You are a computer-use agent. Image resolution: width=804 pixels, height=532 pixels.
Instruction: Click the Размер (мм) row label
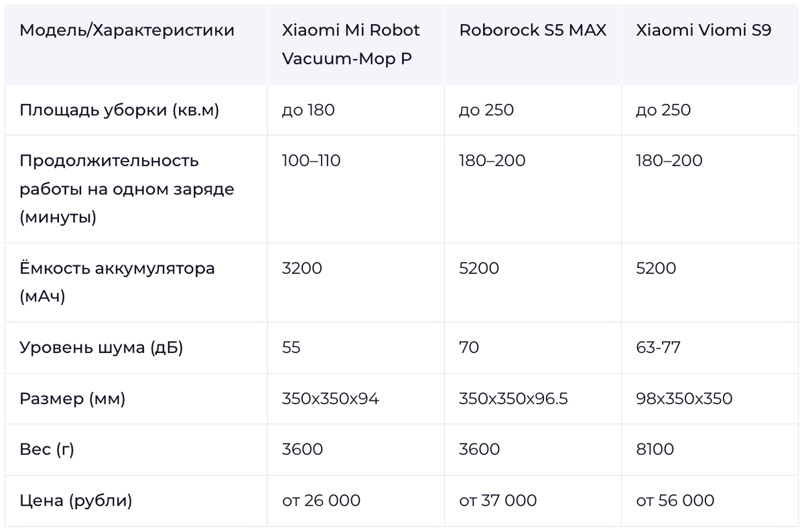(72, 399)
